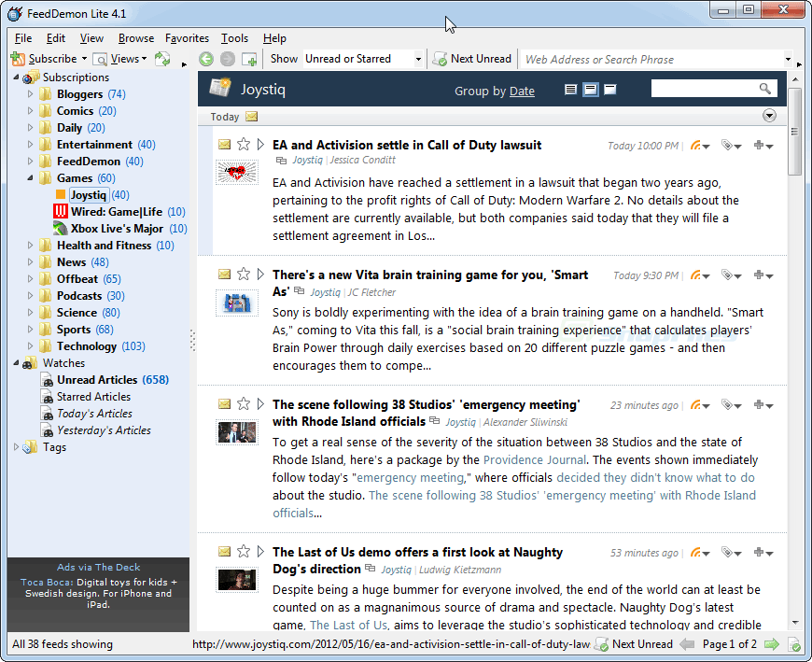Click the Today mark-read envelope icon

coord(252,117)
